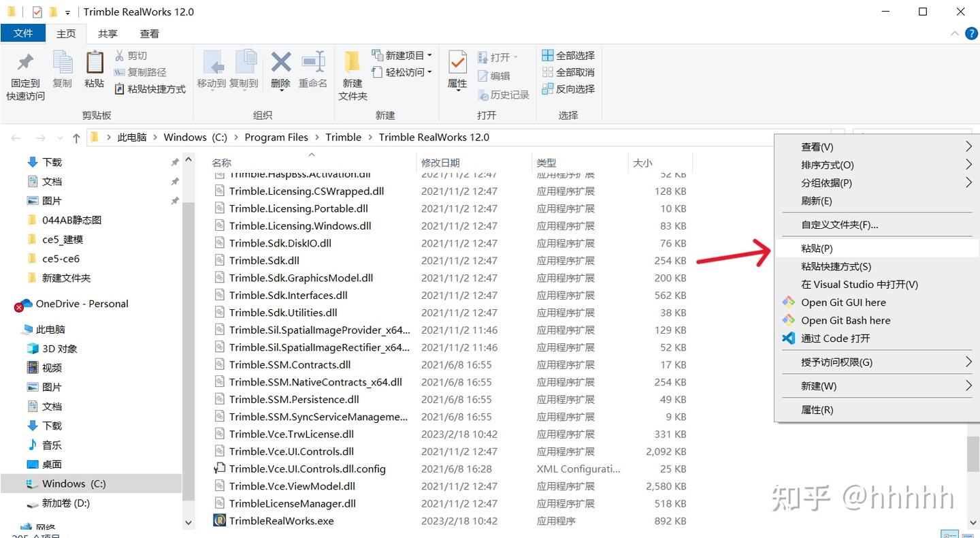Click Invert selection (反向选择) in ribbon
Image resolution: width=980 pixels, height=538 pixels.
click(x=568, y=89)
